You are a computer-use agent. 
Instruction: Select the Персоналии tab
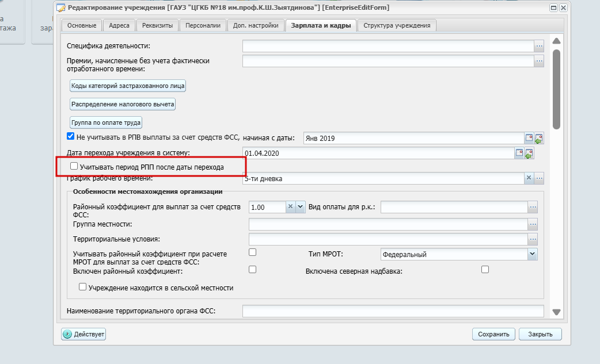pyautogui.click(x=203, y=26)
